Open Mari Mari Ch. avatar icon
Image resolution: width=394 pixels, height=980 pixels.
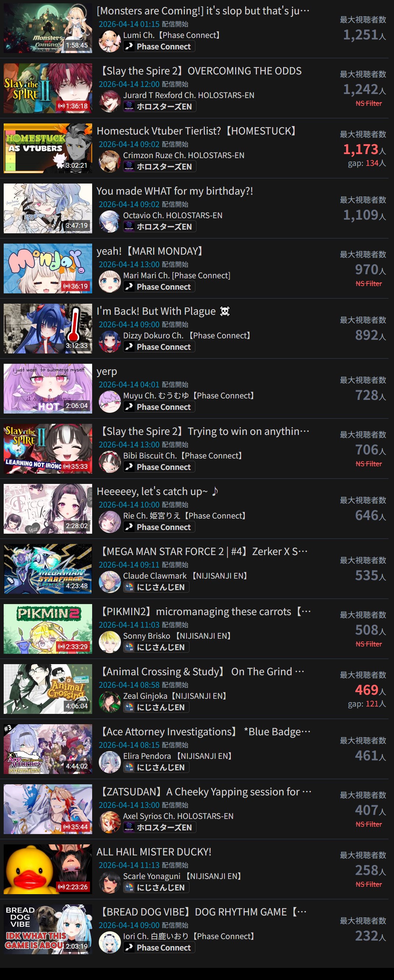click(109, 281)
